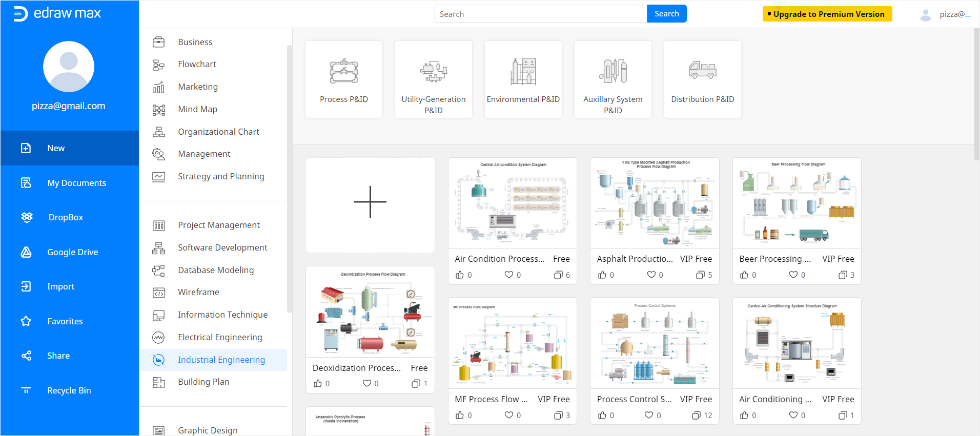
Task: Click the Management gears icon
Action: (x=159, y=154)
